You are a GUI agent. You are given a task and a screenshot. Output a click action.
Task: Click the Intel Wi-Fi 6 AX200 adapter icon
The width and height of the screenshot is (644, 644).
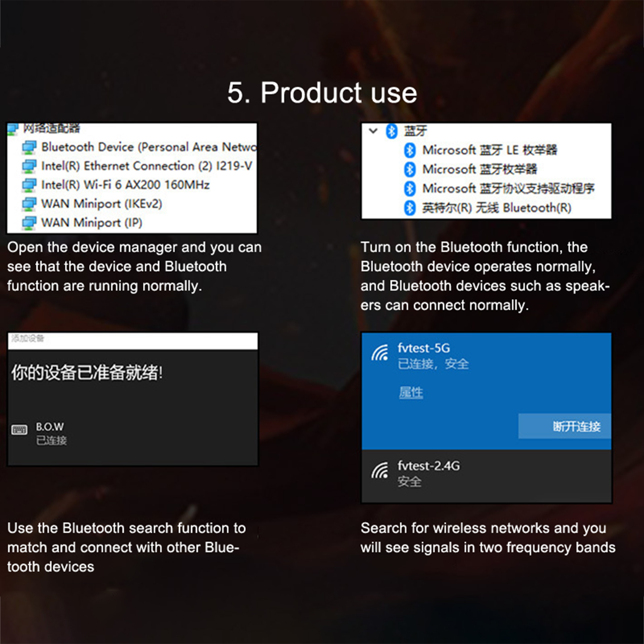point(29,185)
